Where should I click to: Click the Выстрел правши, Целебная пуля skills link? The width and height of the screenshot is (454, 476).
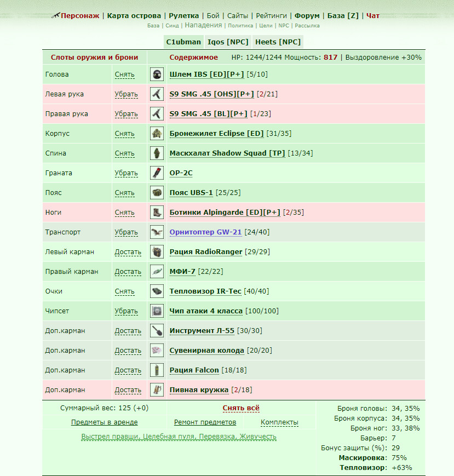[x=179, y=437]
